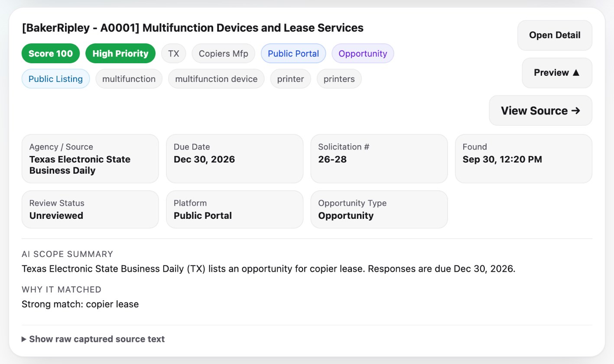The image size is (614, 364).
Task: Collapse the Preview panel
Action: click(x=557, y=73)
